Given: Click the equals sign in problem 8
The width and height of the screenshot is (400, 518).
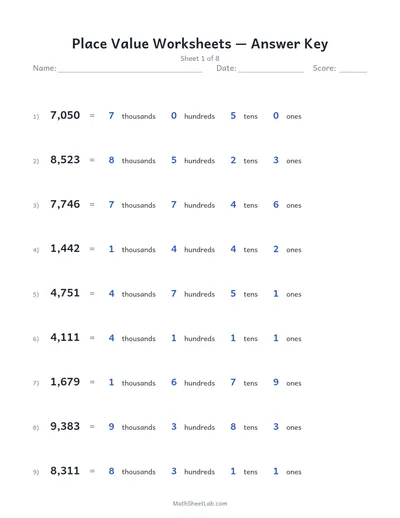Looking at the screenshot, I should coord(92,426).
